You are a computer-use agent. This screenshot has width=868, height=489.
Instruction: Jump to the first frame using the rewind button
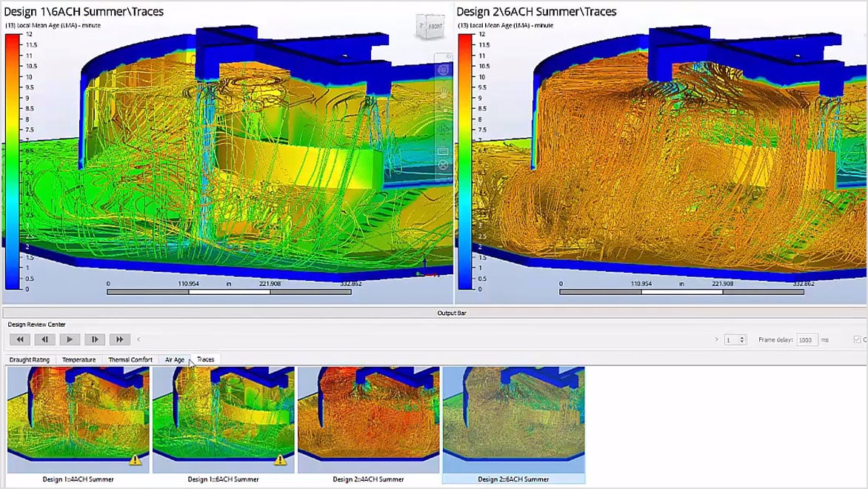click(19, 339)
